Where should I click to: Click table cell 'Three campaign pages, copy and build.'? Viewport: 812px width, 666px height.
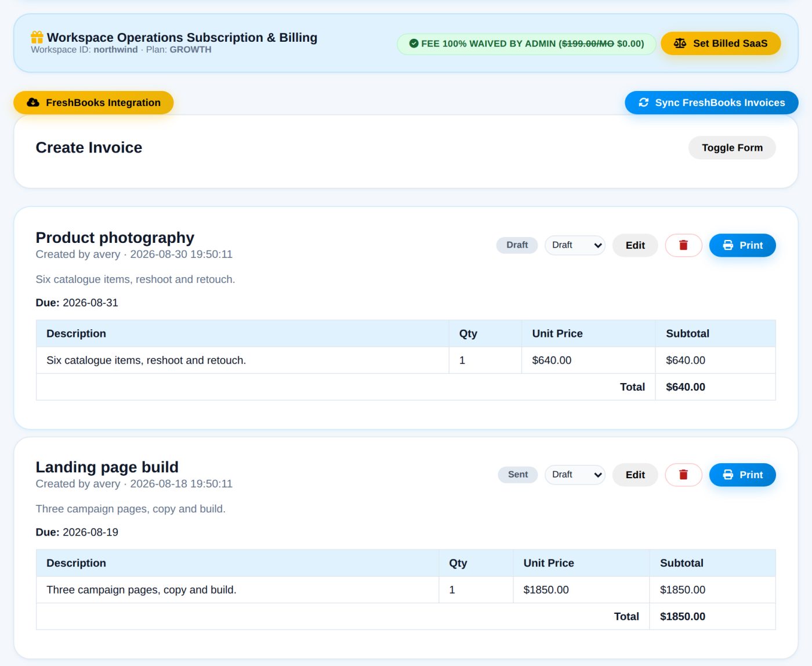coord(238,589)
